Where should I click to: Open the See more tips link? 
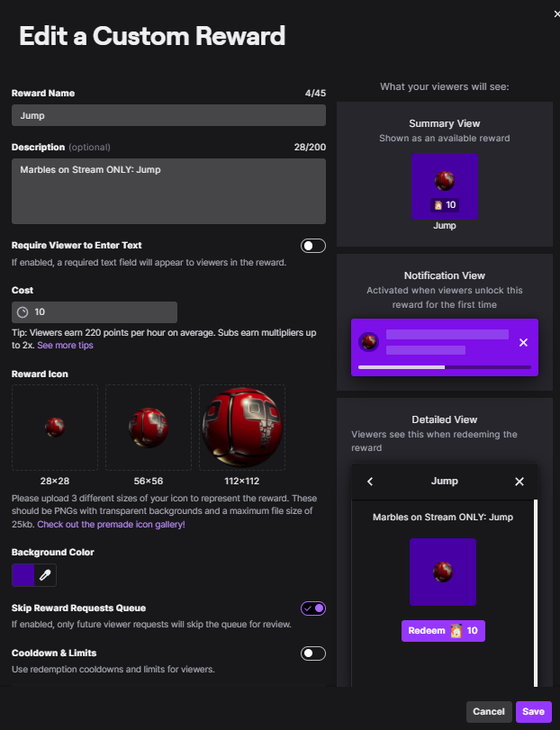(x=65, y=346)
